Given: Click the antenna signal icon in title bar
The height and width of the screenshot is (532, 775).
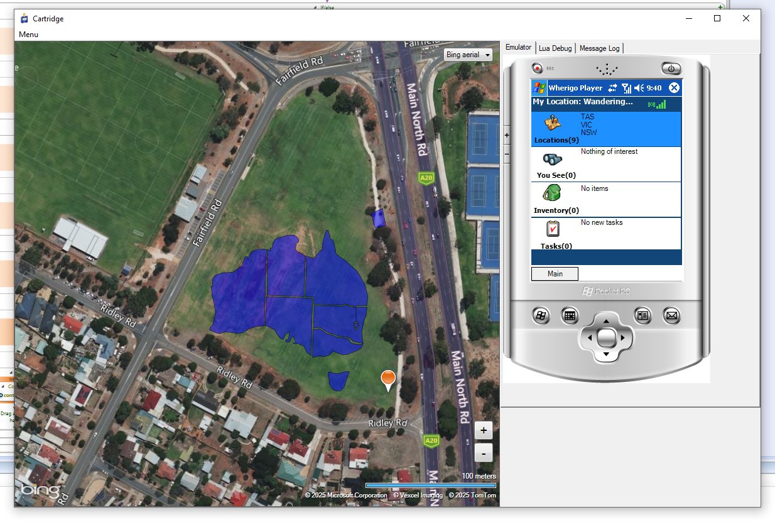Looking at the screenshot, I should [x=626, y=88].
